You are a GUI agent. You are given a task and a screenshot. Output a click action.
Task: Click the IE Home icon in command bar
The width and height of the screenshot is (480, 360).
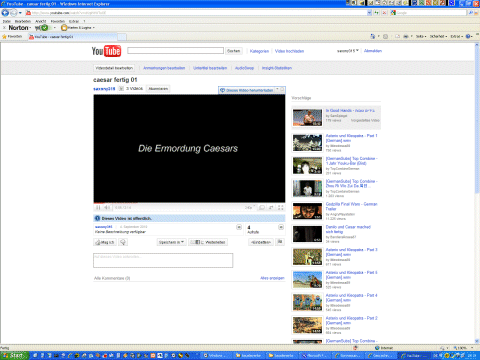373,36
